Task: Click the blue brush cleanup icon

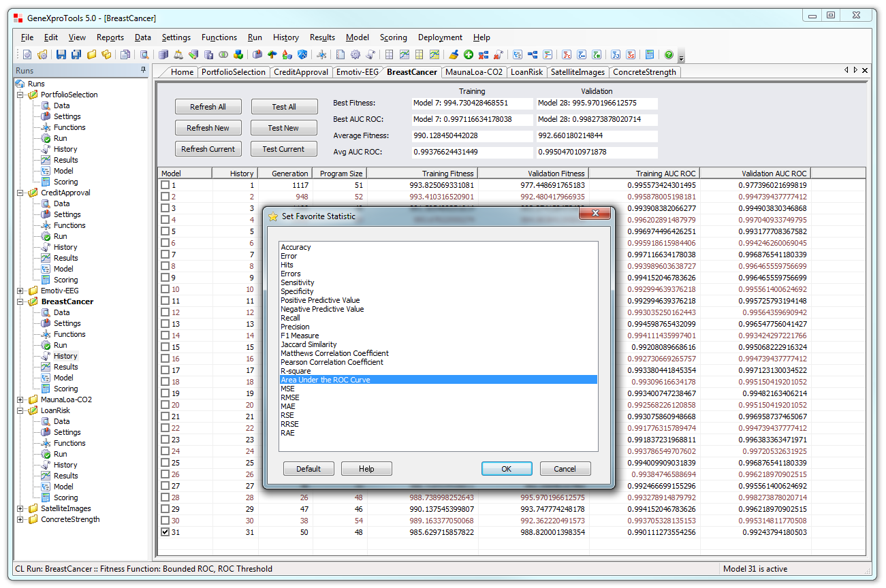Action: click(x=454, y=54)
